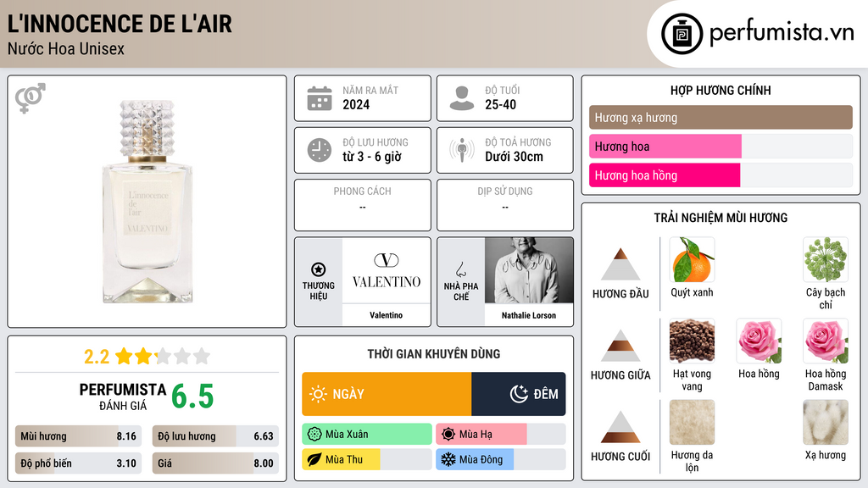Click the green 6.5 Perfumista score
This screenshot has width=868, height=488.
click(192, 396)
